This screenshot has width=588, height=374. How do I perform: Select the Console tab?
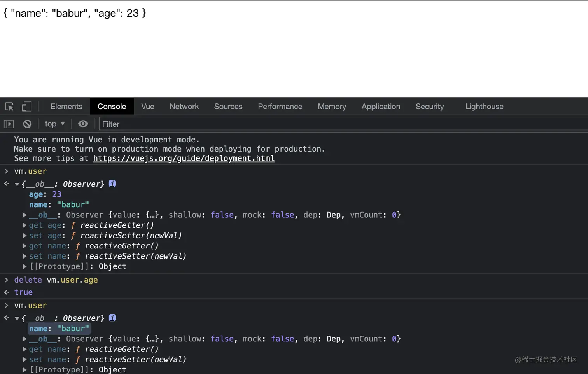point(112,107)
